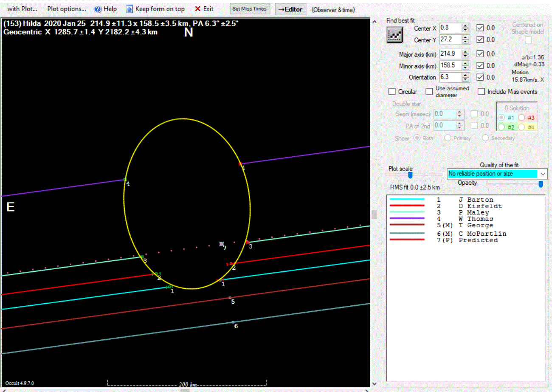Viewport: 552px width, 392px height.
Task: Click the Predicted point 7 marker in plot
Action: tap(221, 244)
